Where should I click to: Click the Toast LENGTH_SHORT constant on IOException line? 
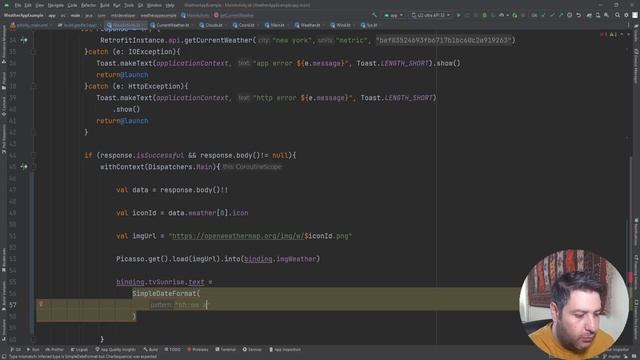tap(404, 63)
